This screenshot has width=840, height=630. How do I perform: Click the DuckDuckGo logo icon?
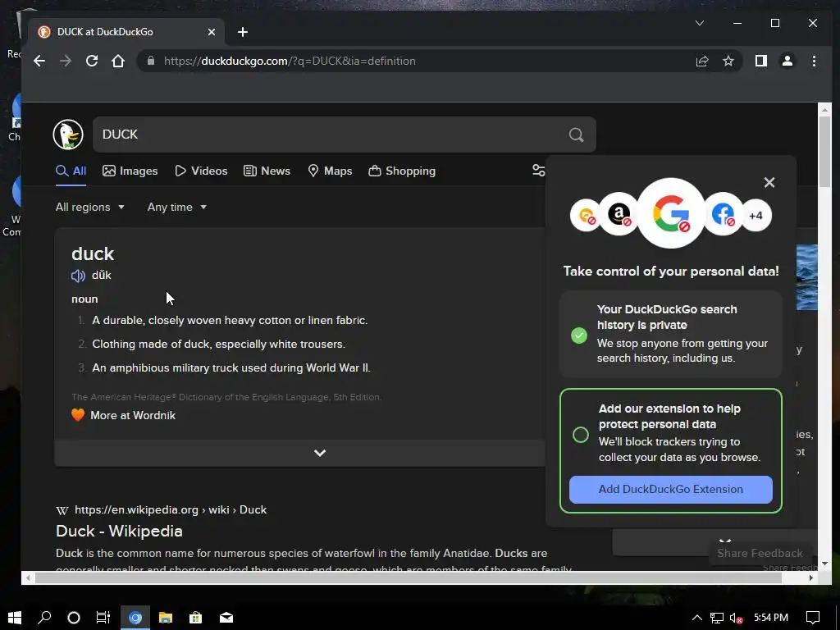coord(68,135)
